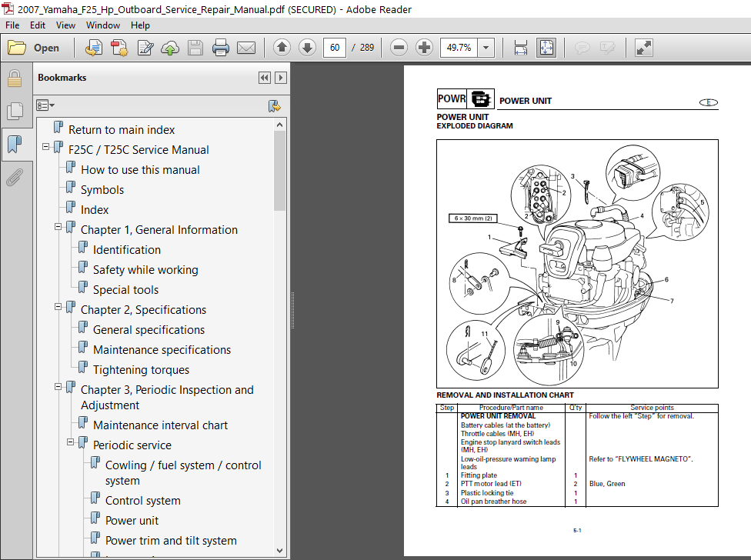751x560 pixels.
Task: Open the Help menu
Action: [140, 25]
